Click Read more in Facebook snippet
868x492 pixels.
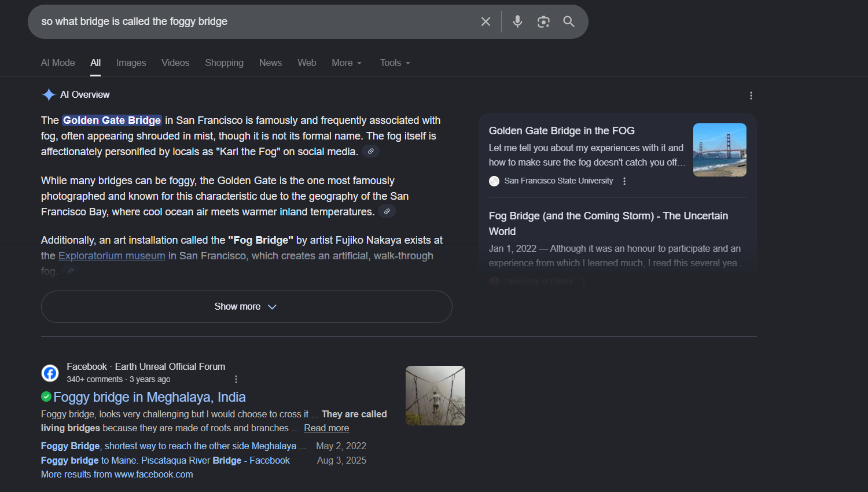tap(326, 428)
